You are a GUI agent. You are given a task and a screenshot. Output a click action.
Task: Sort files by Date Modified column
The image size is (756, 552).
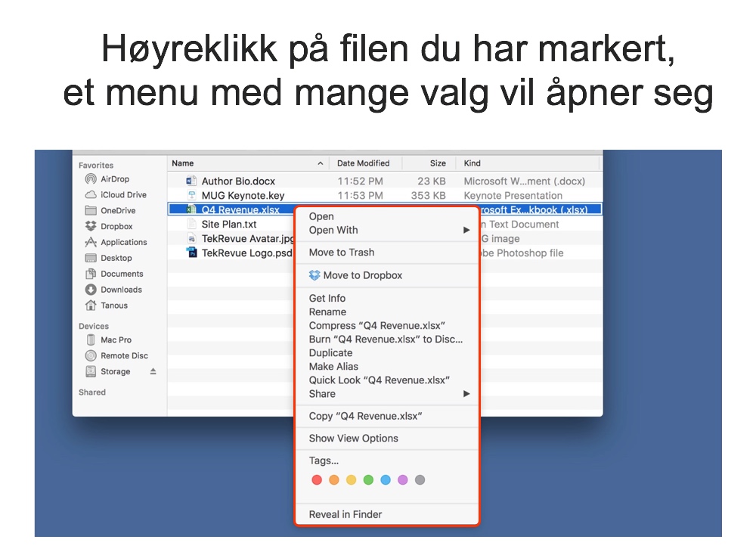pos(364,163)
